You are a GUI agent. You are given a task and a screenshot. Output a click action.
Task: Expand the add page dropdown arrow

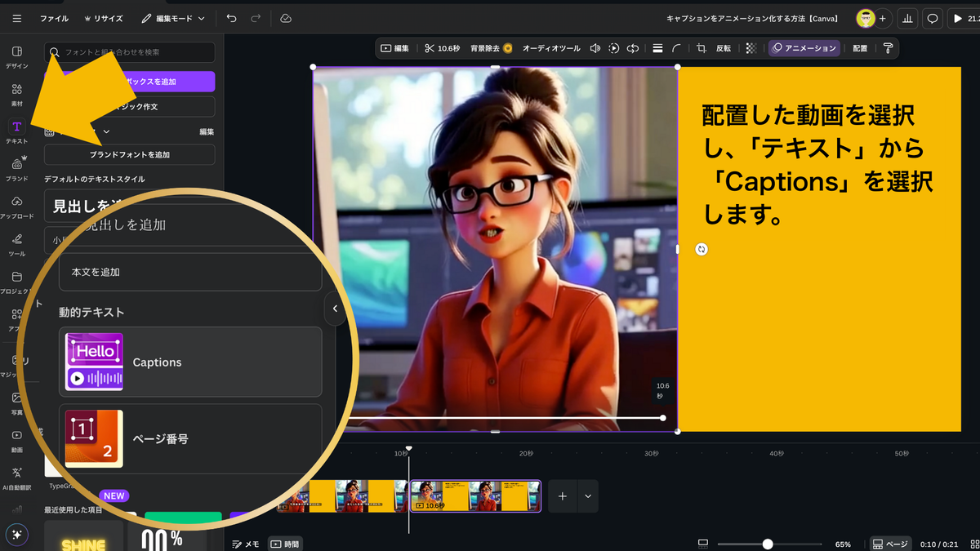coord(587,495)
